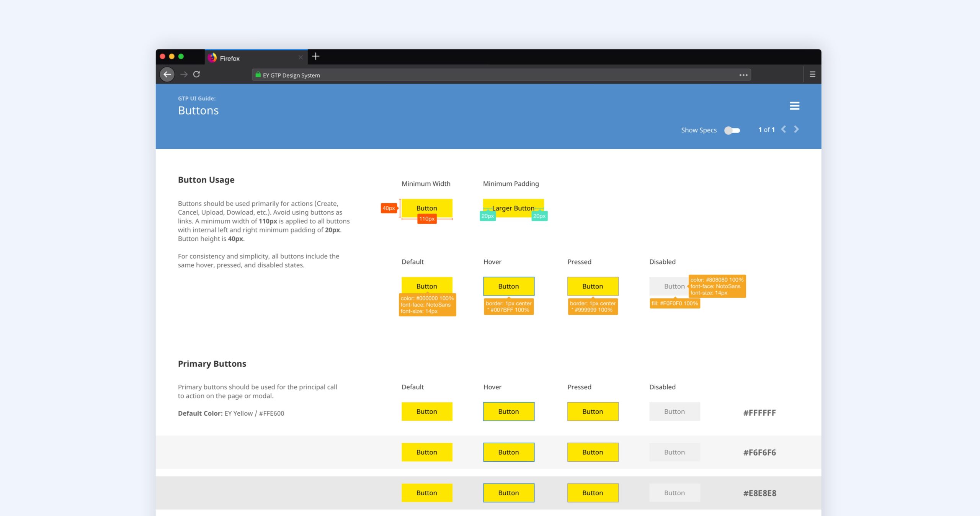Click the EY GTP Design System address field
980x516 pixels.
pyautogui.click(x=459, y=75)
